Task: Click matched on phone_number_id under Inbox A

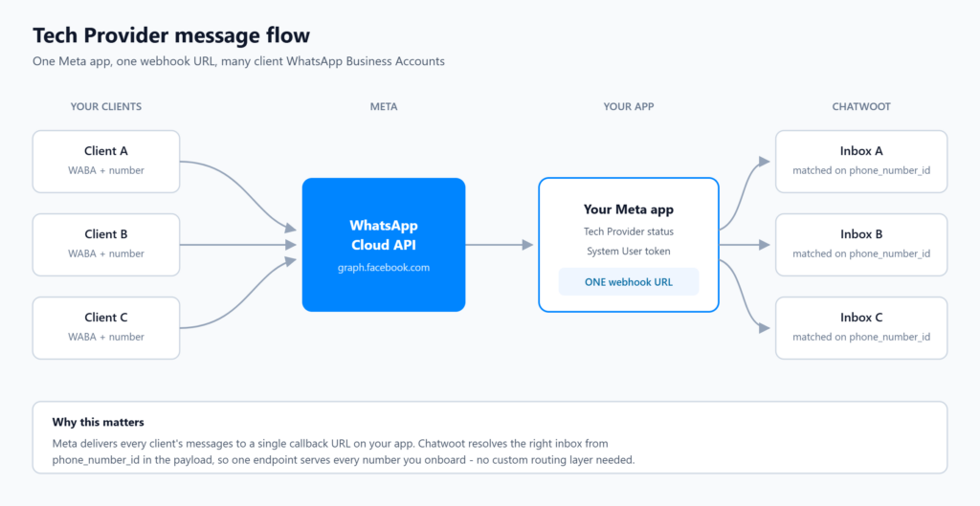Action: (x=861, y=170)
